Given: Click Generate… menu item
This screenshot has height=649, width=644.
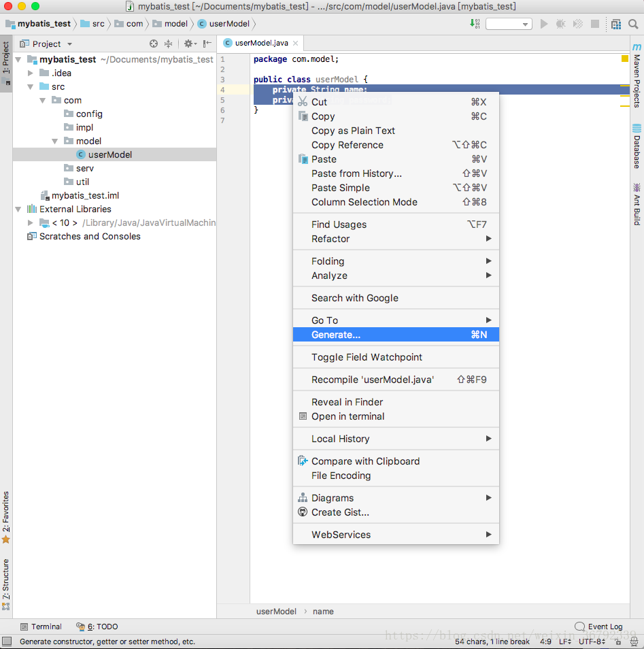Looking at the screenshot, I should click(x=396, y=335).
